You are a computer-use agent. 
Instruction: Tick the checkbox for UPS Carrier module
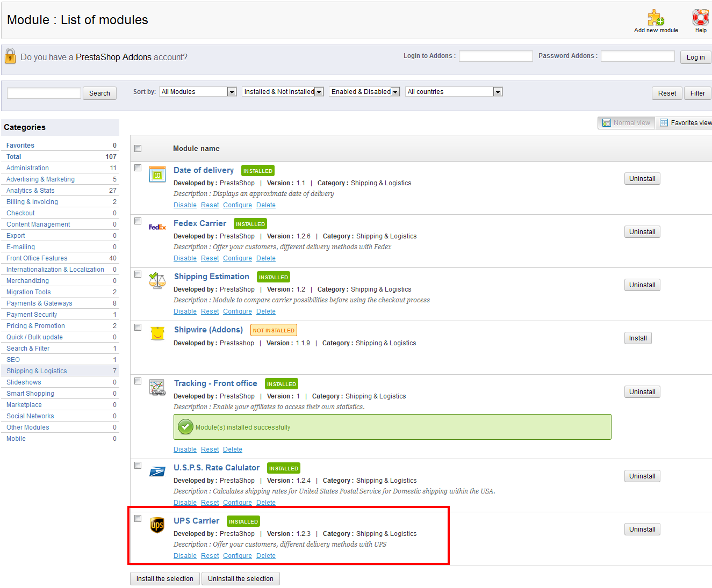click(138, 519)
